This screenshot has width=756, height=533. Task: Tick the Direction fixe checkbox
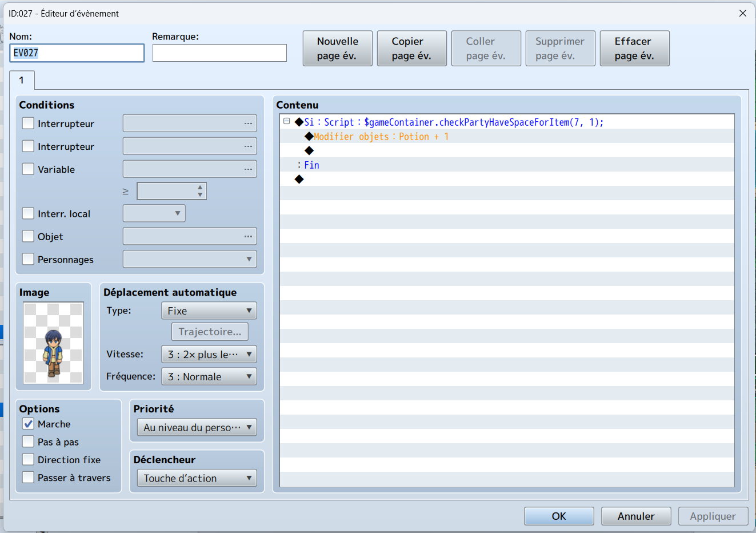pyautogui.click(x=28, y=459)
